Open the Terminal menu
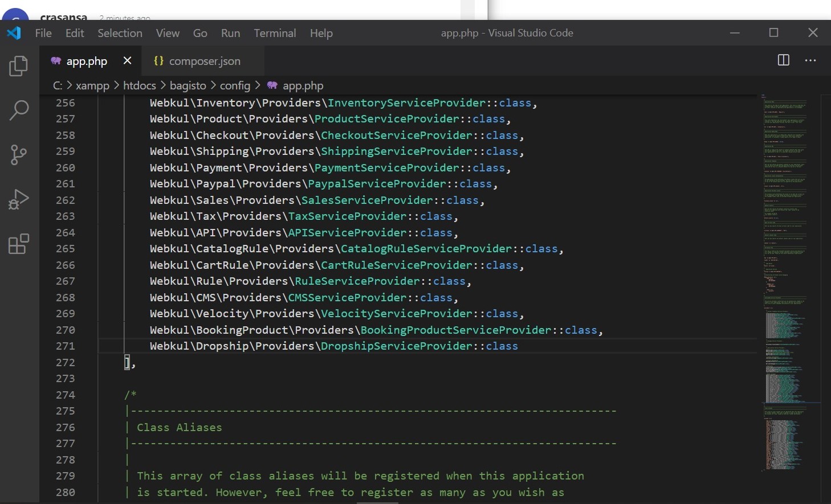Image resolution: width=831 pixels, height=504 pixels. point(275,33)
